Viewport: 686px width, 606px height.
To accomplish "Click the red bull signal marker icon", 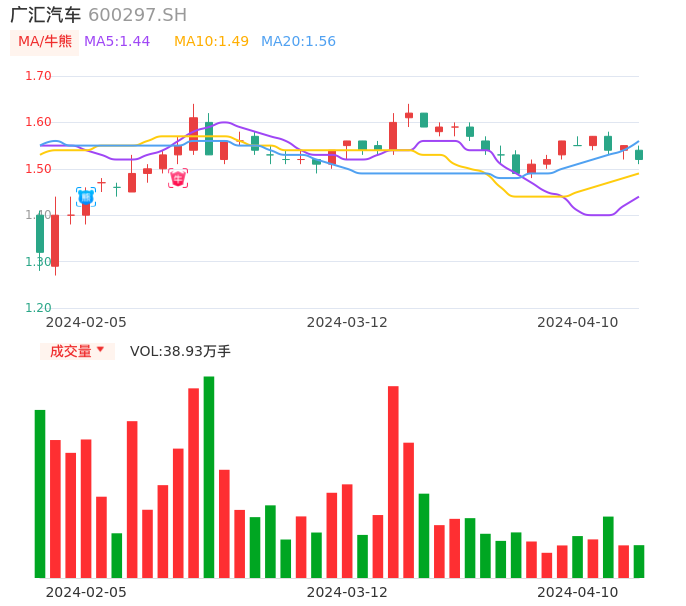I will click(178, 178).
